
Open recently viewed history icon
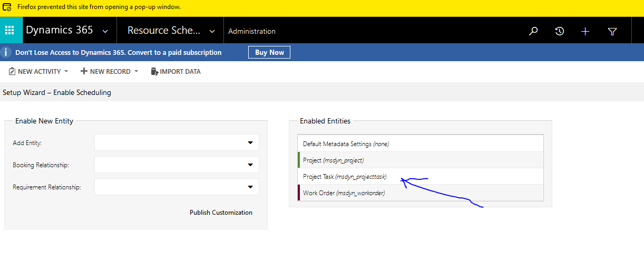[560, 31]
